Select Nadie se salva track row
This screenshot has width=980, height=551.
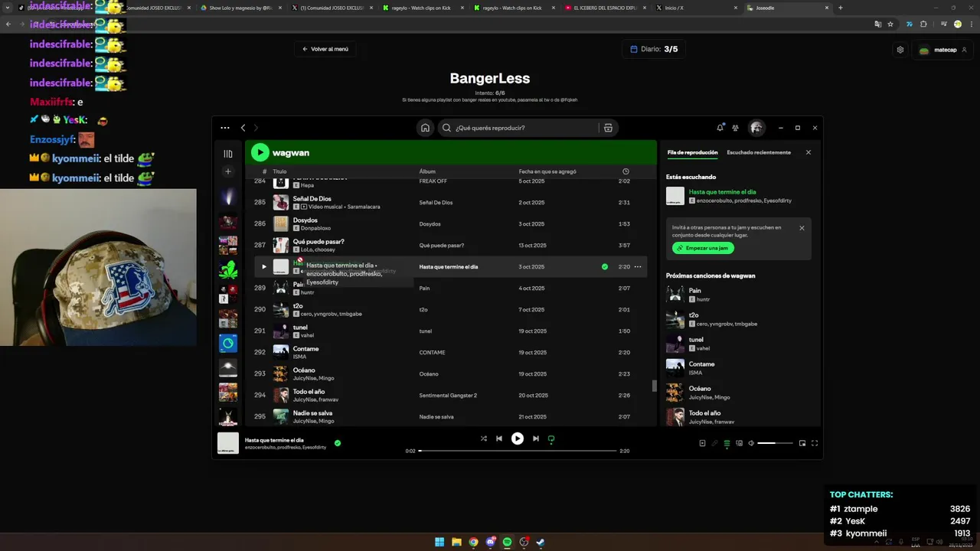pos(450,417)
